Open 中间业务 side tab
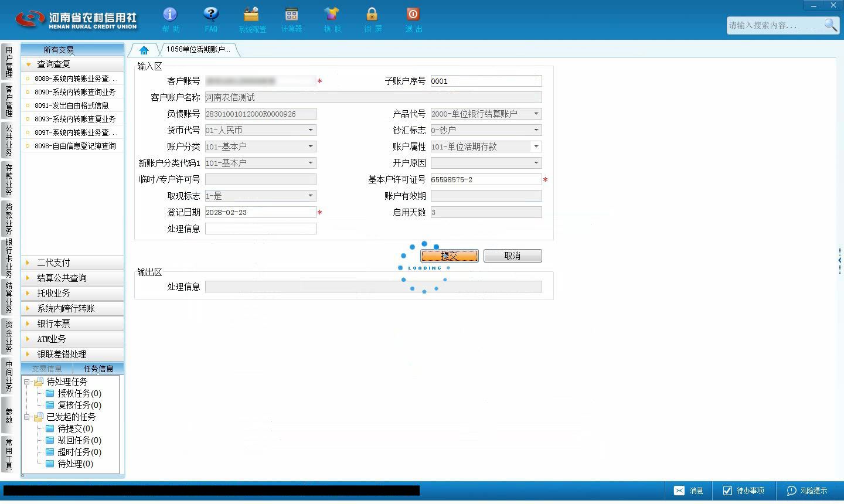The height and width of the screenshot is (504, 844). 9,376
